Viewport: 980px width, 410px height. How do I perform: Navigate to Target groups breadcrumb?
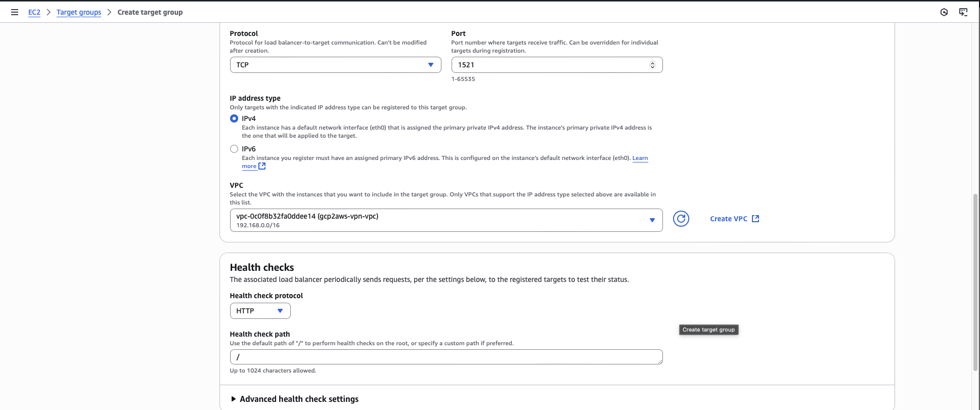pyautogui.click(x=79, y=12)
